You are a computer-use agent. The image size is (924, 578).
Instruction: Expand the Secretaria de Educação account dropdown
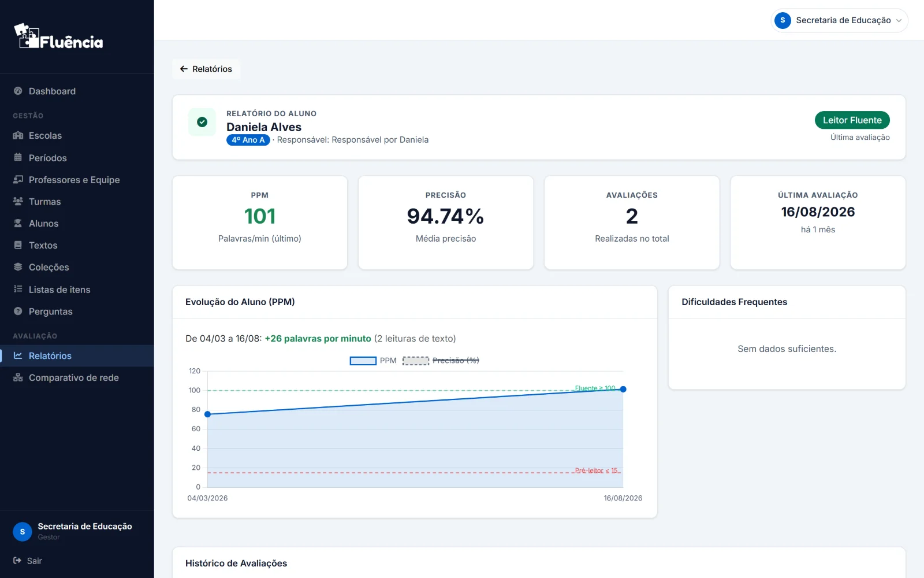click(x=839, y=20)
